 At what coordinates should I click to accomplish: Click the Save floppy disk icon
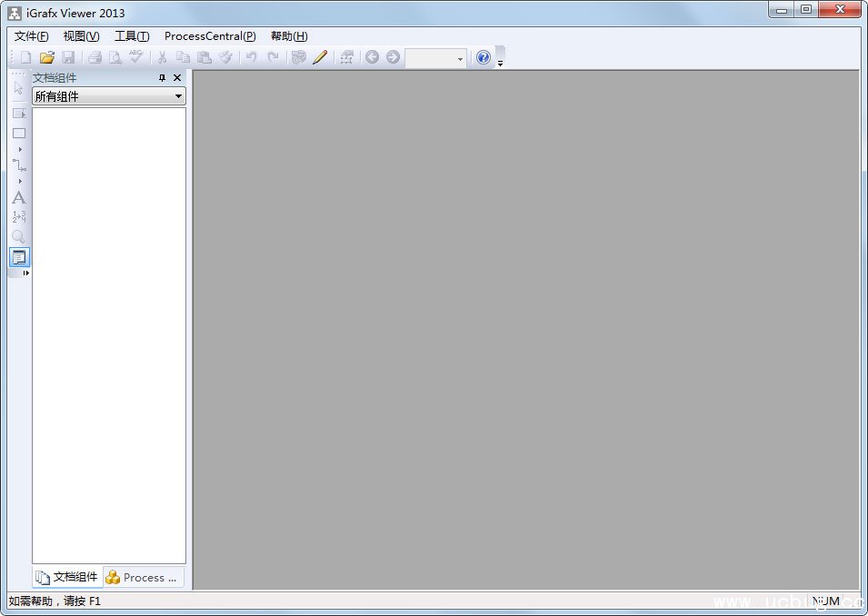68,57
